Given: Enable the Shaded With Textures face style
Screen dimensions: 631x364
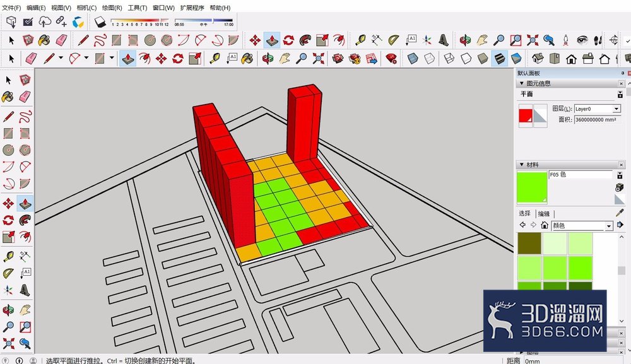Looking at the screenshot, I should pyautogui.click(x=499, y=59).
